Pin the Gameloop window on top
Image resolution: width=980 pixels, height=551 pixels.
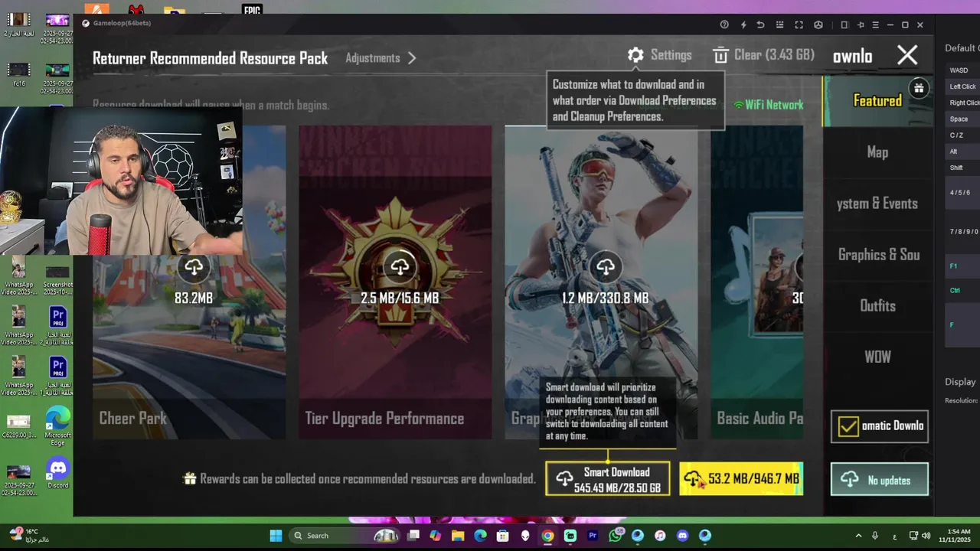click(x=861, y=24)
